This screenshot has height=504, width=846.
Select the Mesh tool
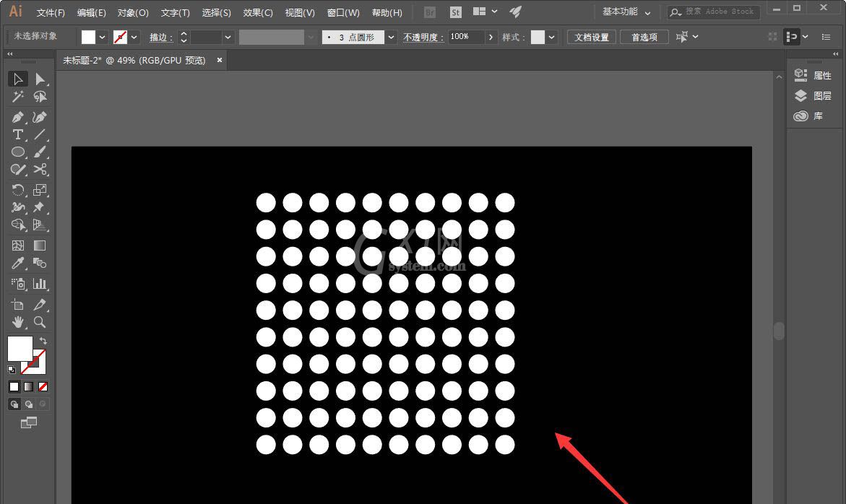pos(18,246)
